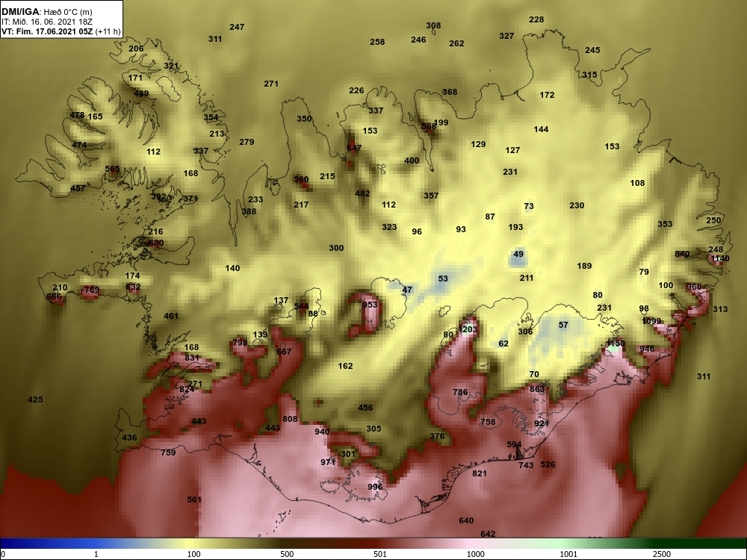Click the 425 value over the western sea
The height and width of the screenshot is (560, 747).
coord(35,399)
